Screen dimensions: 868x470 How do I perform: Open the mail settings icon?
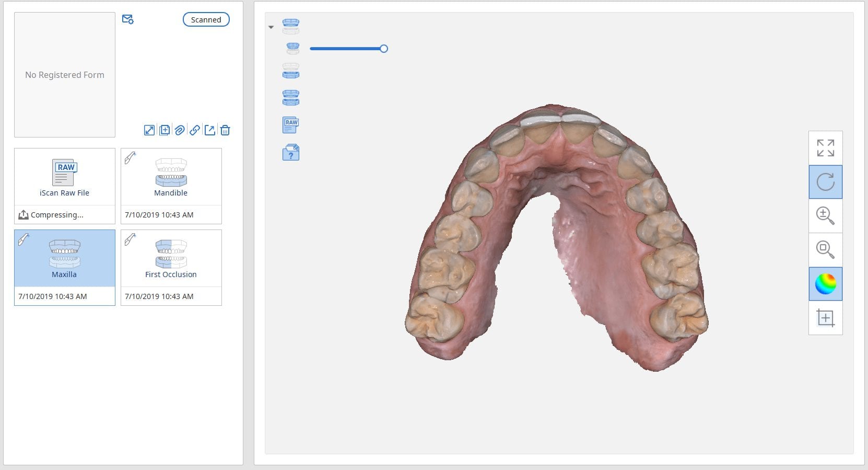click(x=127, y=19)
